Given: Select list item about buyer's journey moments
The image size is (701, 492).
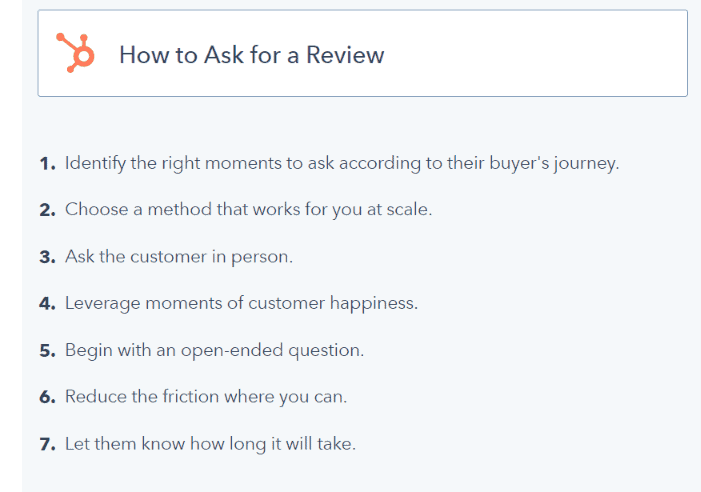Looking at the screenshot, I should [x=342, y=164].
